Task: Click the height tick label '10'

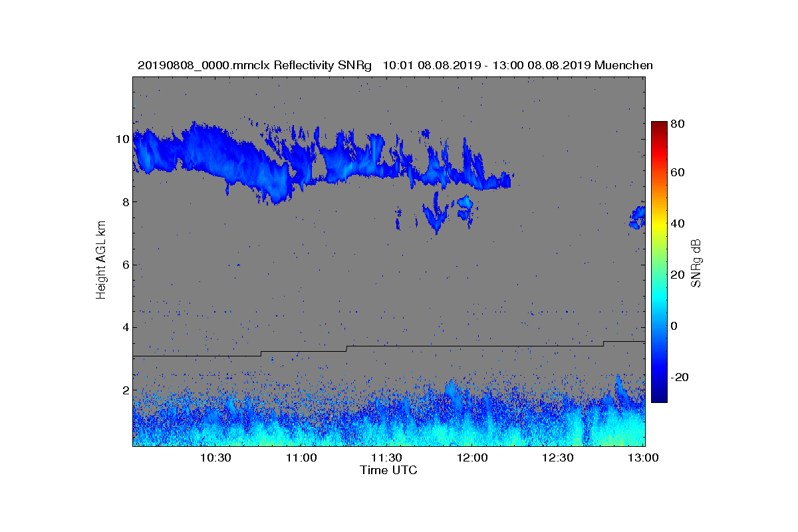Action: (122, 139)
